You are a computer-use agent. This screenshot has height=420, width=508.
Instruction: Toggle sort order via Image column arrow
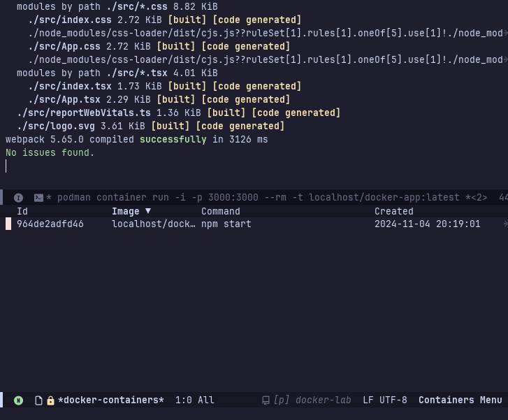click(147, 211)
